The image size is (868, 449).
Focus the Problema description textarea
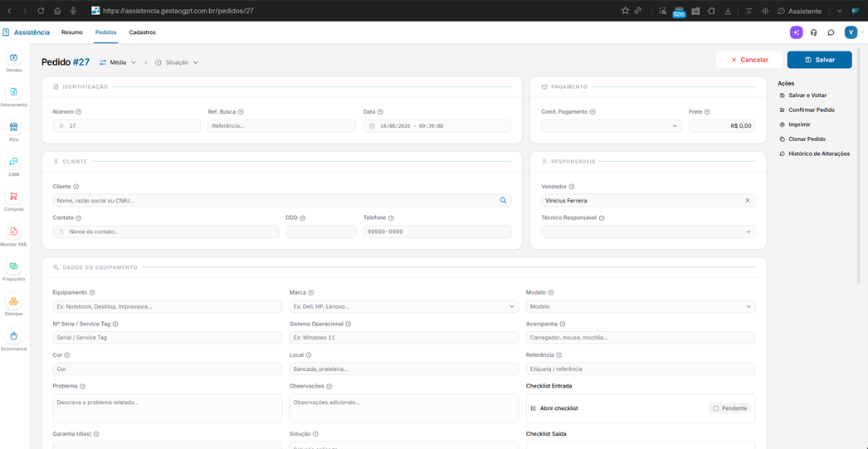[167, 408]
